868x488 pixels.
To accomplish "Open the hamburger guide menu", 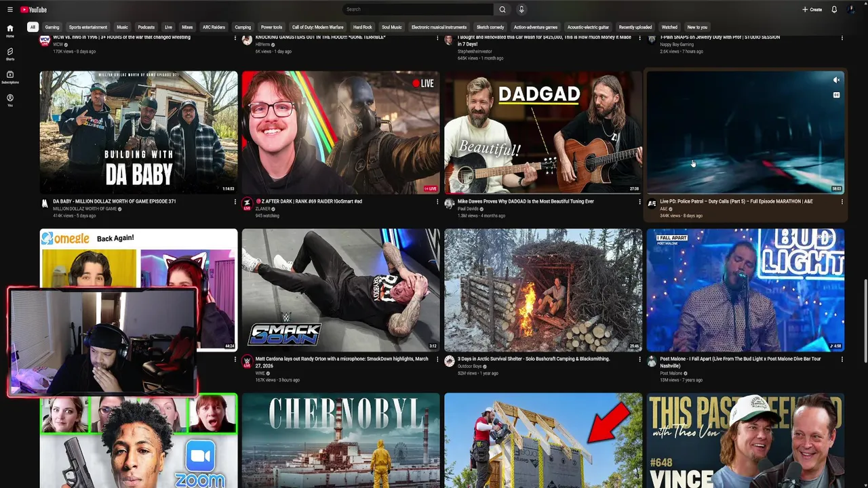I will pyautogui.click(x=10, y=9).
